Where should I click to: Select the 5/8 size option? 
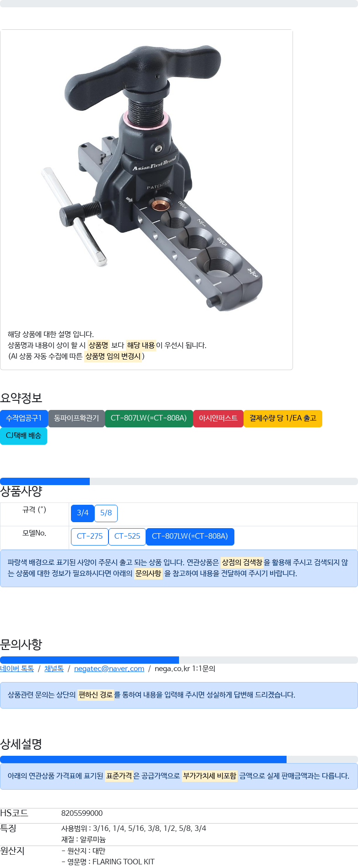(106, 513)
